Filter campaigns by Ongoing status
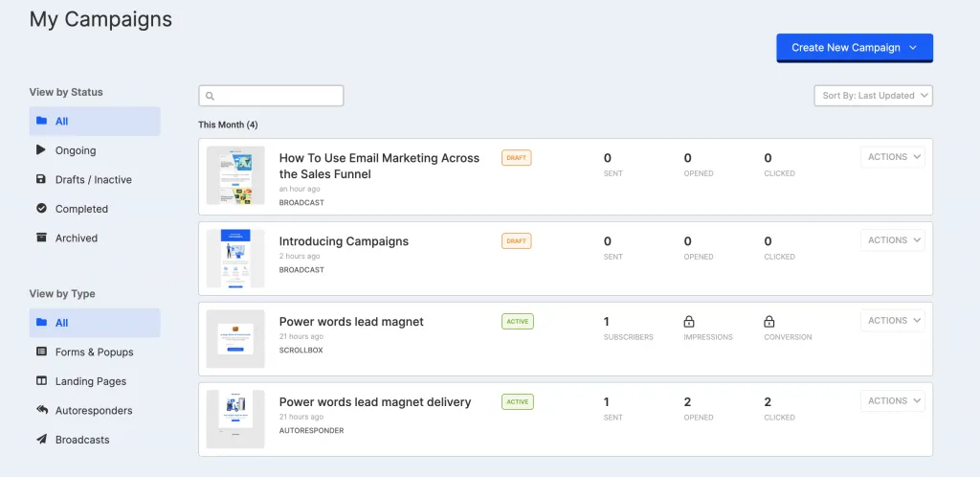The image size is (980, 477). point(95,150)
